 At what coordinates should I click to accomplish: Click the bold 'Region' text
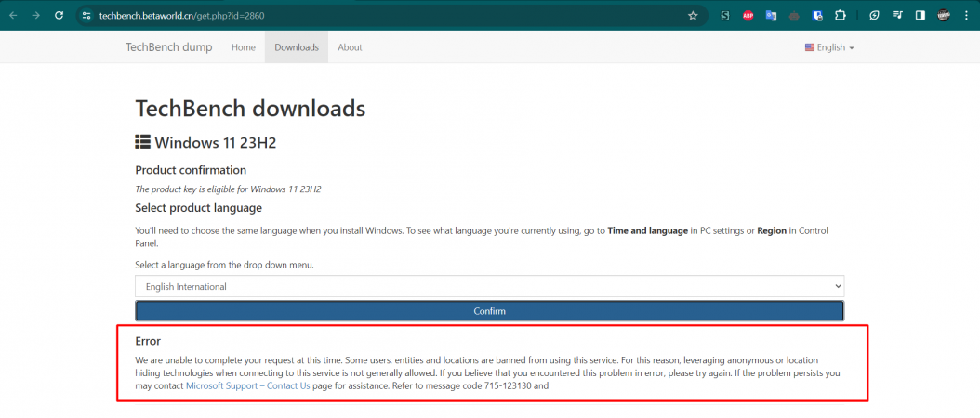(x=773, y=230)
